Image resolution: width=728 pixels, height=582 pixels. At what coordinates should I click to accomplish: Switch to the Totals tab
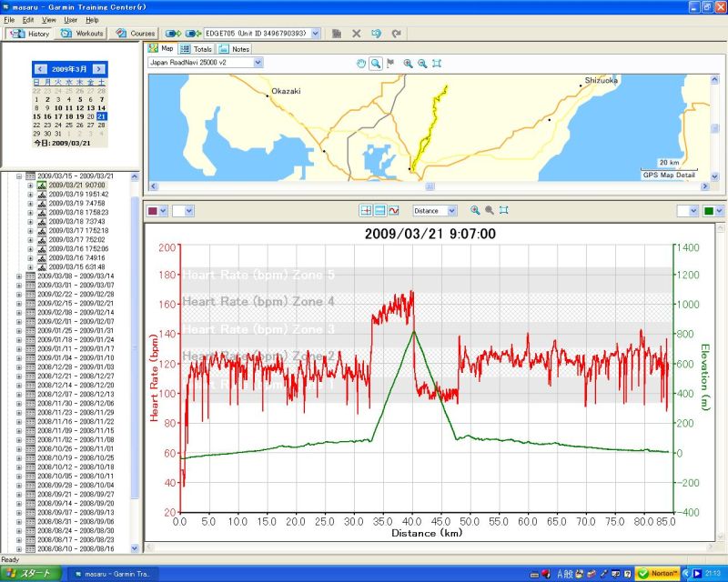pyautogui.click(x=197, y=49)
